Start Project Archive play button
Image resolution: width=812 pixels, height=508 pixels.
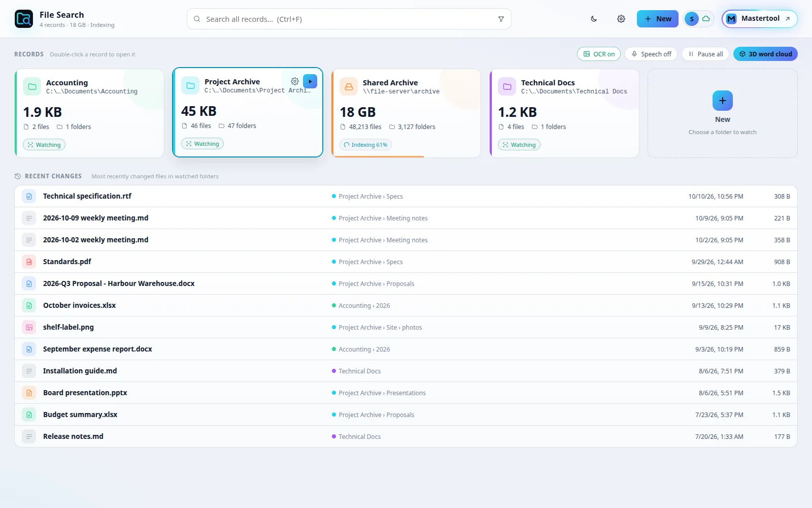point(310,81)
